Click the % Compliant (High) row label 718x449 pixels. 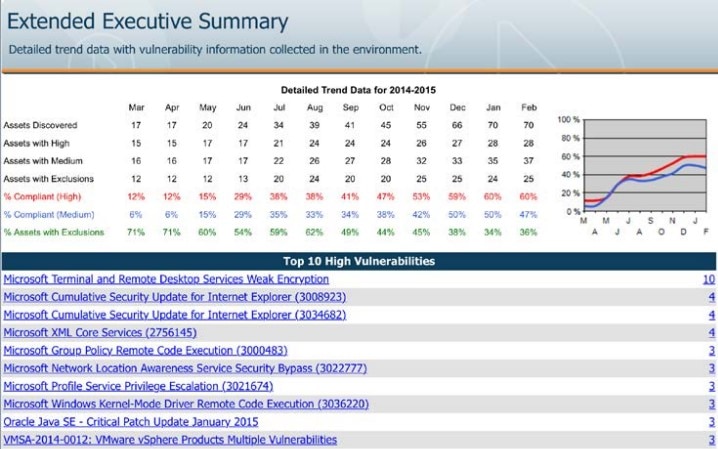pos(42,197)
